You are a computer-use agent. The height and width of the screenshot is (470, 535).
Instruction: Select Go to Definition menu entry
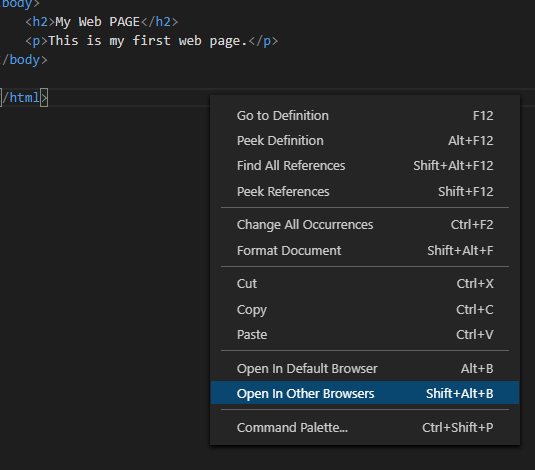365,116
